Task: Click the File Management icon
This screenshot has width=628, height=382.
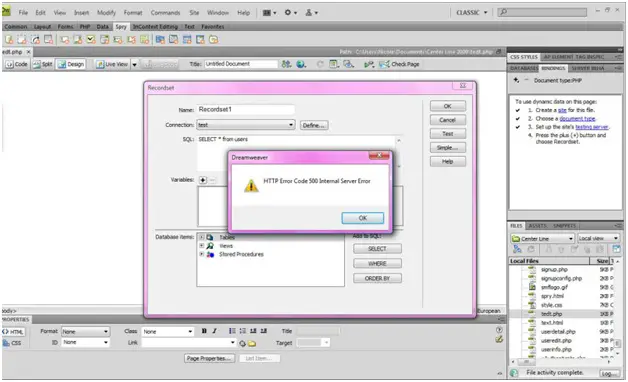Action: pyautogui.click(x=286, y=64)
